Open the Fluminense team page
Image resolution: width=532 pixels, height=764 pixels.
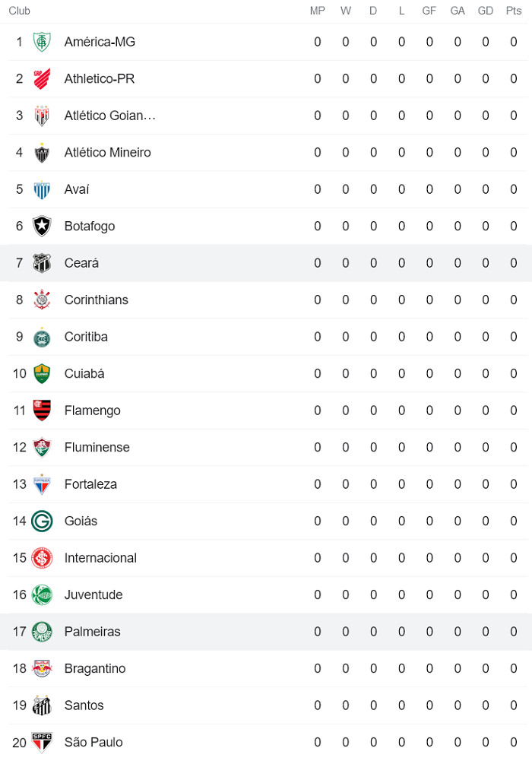tap(97, 447)
